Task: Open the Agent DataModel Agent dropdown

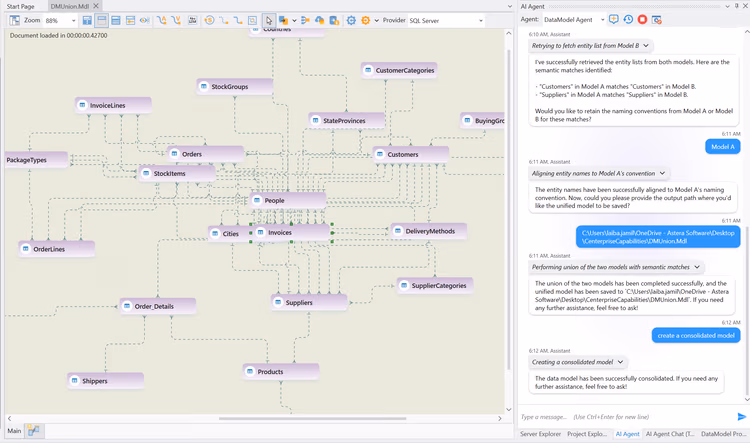Action: [602, 20]
